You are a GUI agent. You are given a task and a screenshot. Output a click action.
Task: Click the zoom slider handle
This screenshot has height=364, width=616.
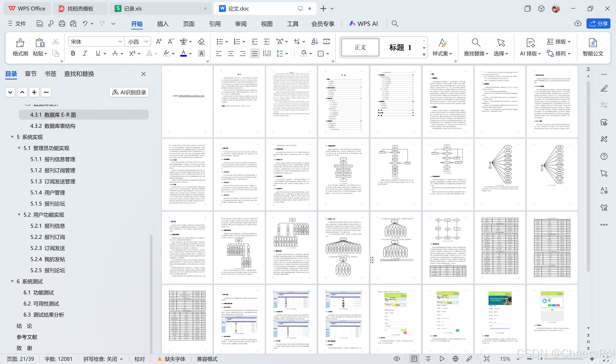tap(541, 359)
